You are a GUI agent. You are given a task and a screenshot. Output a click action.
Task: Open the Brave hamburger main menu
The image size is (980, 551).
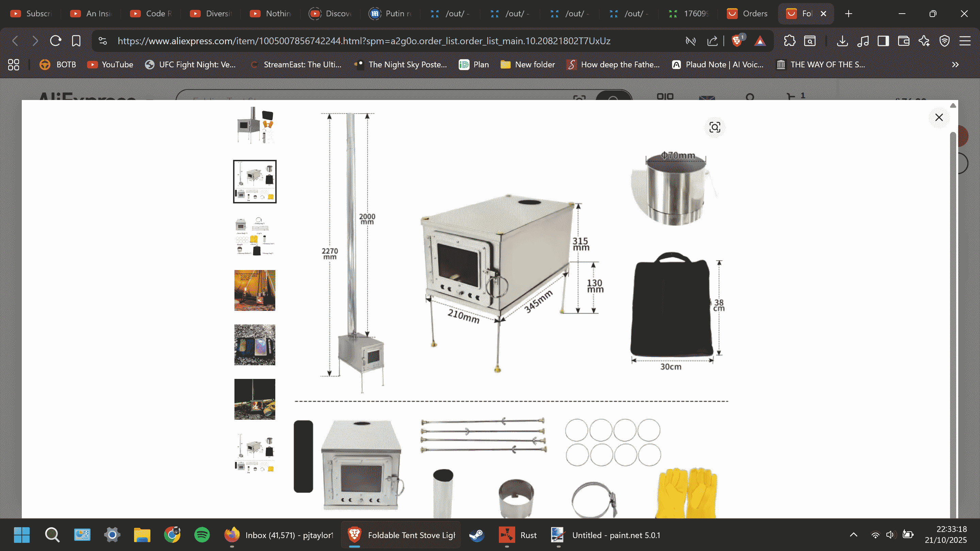tap(965, 41)
